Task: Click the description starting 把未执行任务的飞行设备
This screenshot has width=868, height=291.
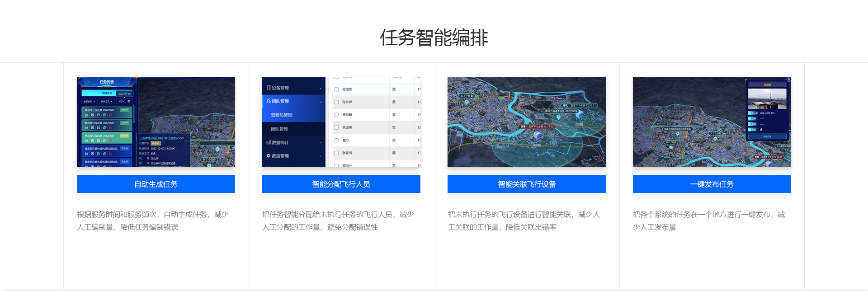Action: (524, 221)
